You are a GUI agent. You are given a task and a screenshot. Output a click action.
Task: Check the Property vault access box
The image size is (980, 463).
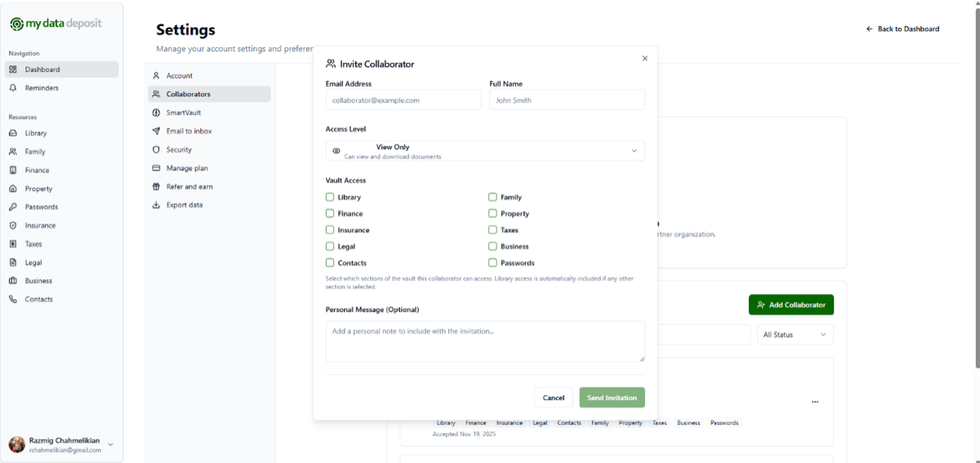click(492, 213)
